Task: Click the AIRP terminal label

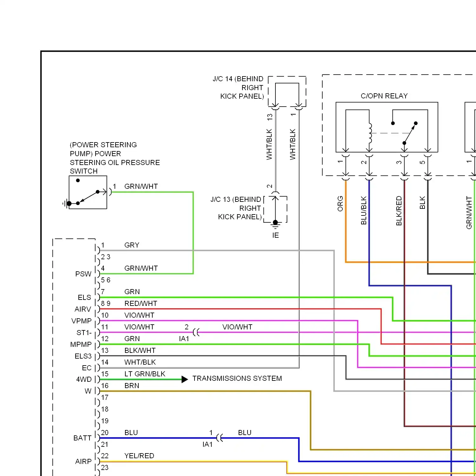Action: point(83,461)
